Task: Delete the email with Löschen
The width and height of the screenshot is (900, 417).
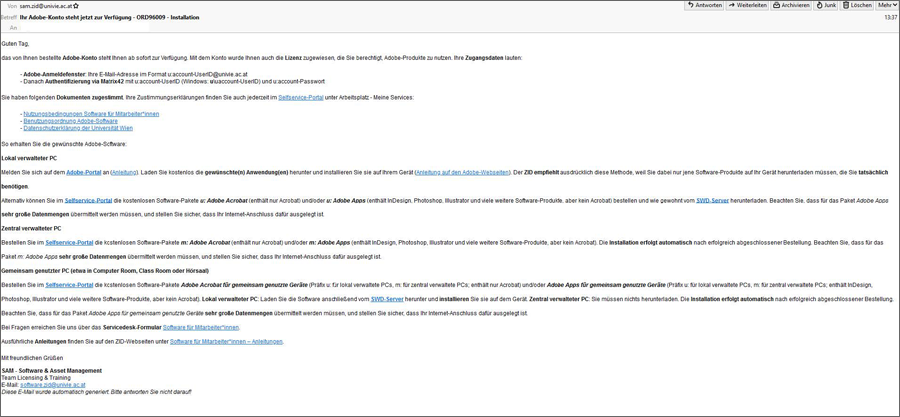Action: (x=857, y=6)
